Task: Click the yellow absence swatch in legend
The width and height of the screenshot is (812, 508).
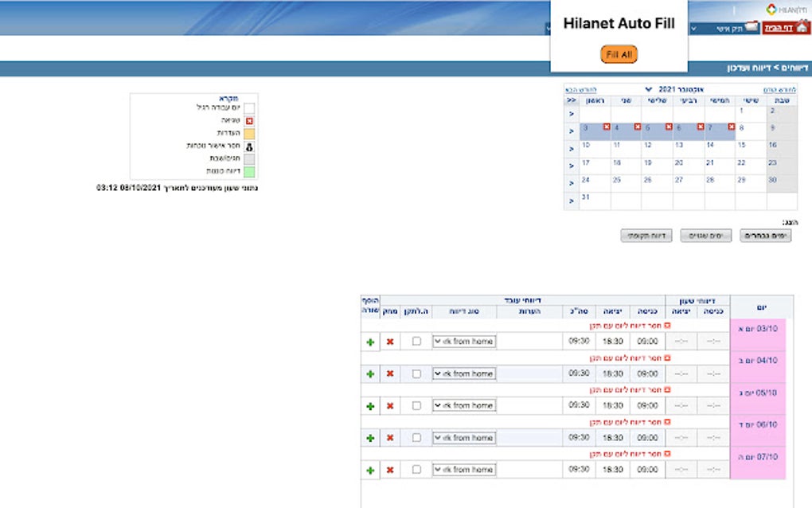Action: click(x=249, y=134)
